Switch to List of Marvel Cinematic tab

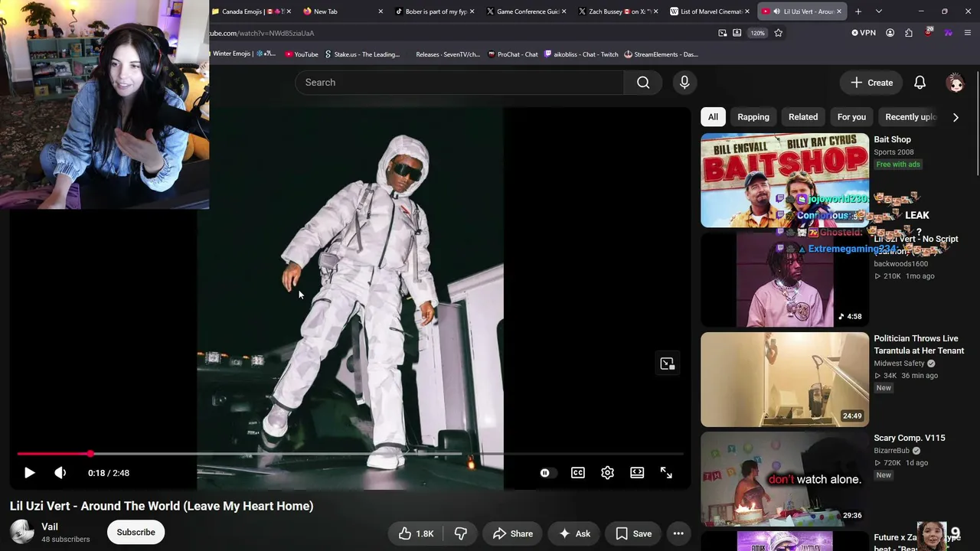710,11
